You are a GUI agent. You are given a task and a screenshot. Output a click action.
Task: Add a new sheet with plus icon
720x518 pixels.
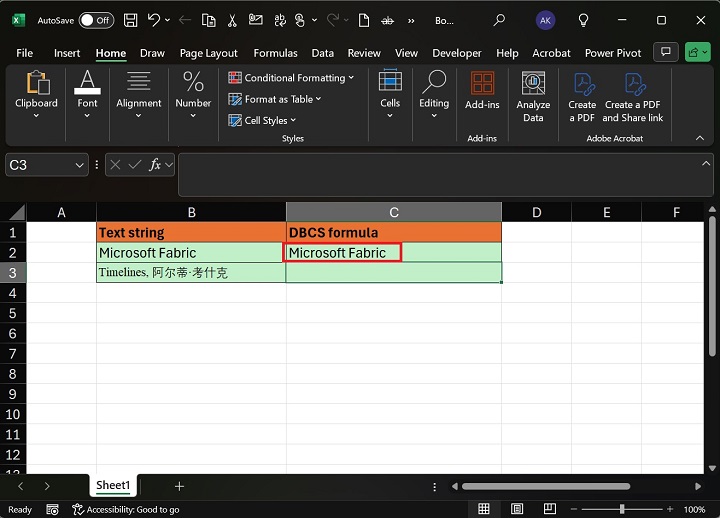tap(179, 486)
